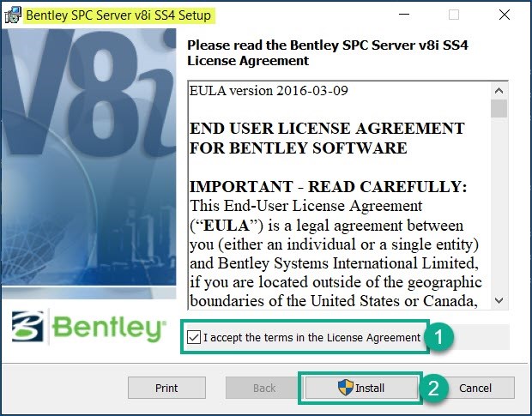
Task: Check the accept license terms checkbox
Action: tap(194, 337)
